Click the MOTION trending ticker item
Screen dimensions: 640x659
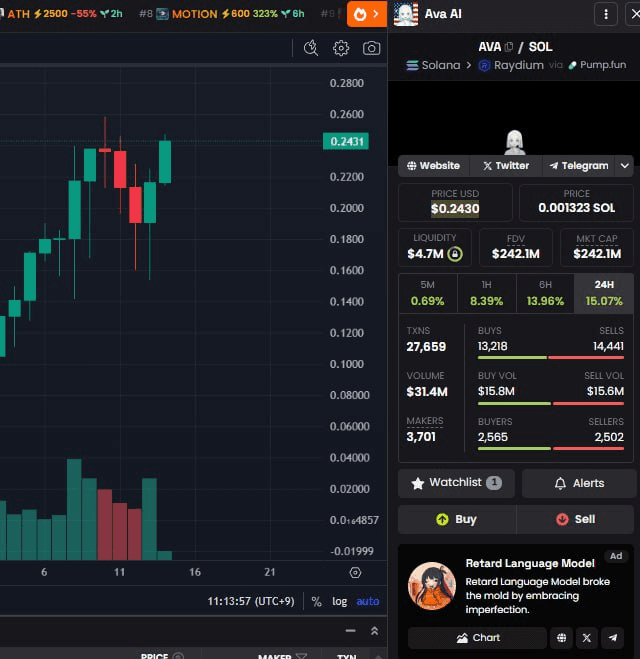pos(221,14)
